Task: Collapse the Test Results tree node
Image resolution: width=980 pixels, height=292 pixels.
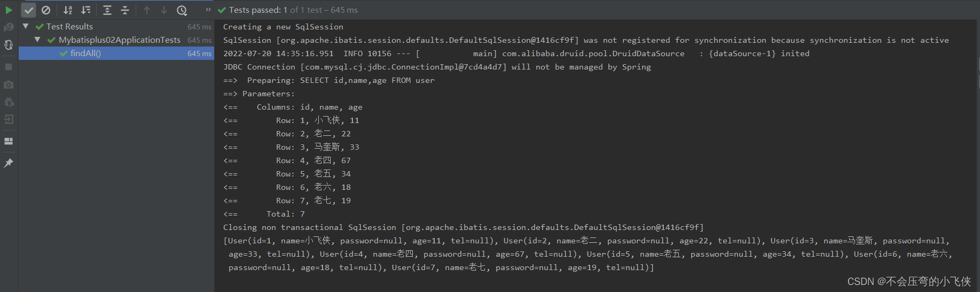Action: click(x=26, y=26)
